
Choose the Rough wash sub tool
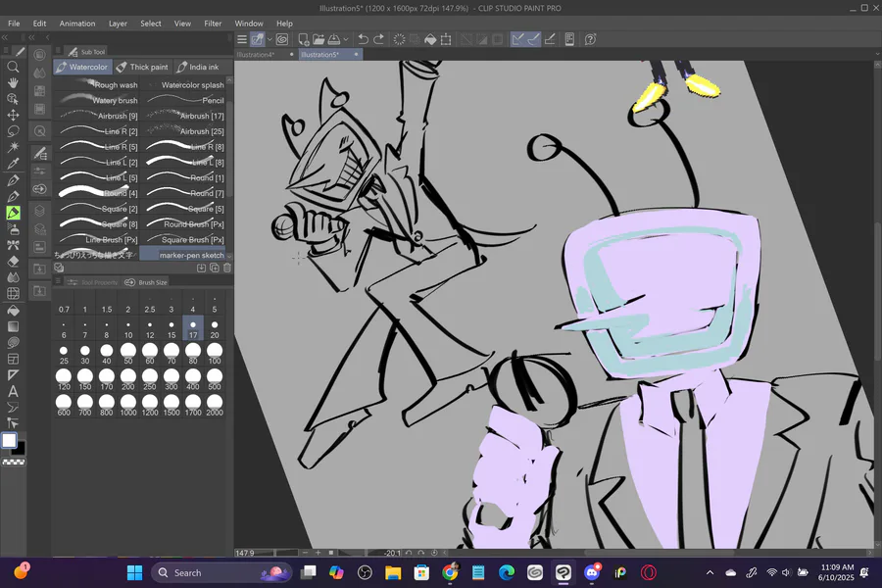(97, 85)
